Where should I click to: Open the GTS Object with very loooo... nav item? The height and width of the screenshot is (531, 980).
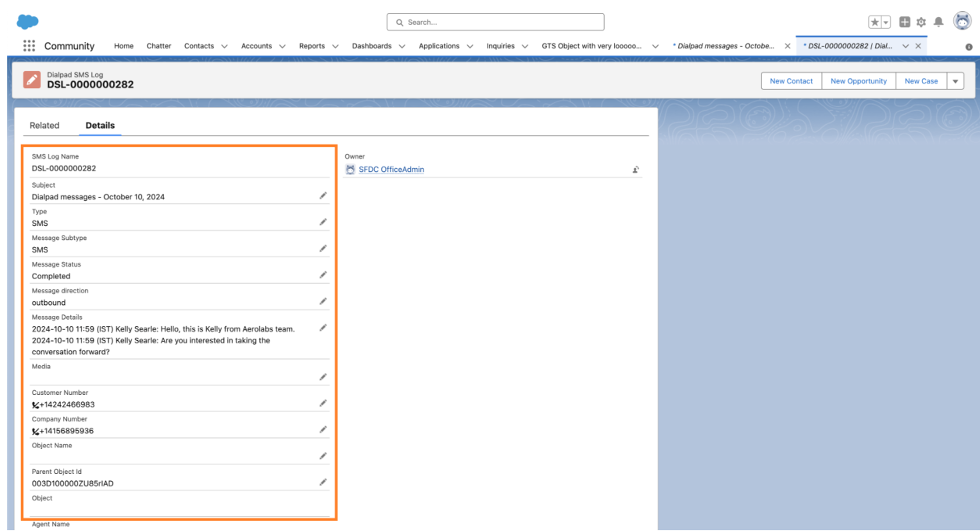(592, 46)
